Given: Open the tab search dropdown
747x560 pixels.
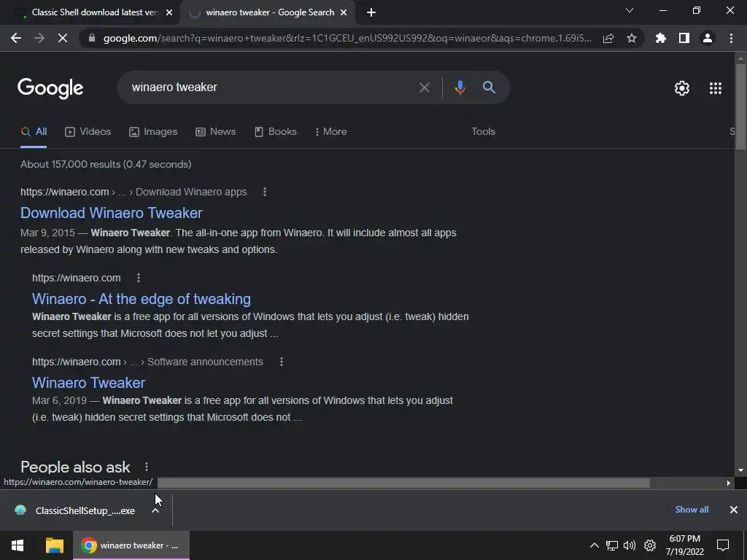Looking at the screenshot, I should pos(630,10).
